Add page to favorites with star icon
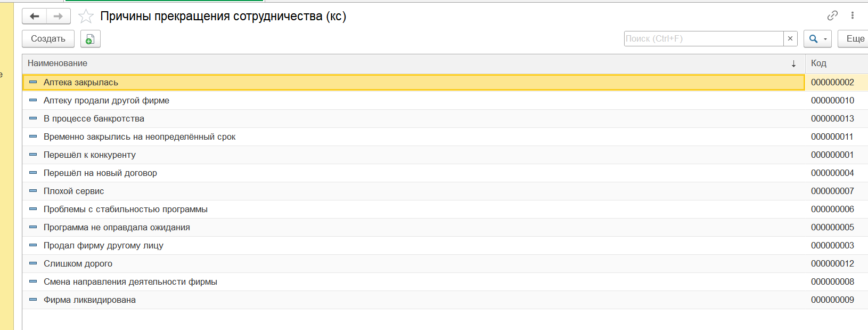 point(86,17)
